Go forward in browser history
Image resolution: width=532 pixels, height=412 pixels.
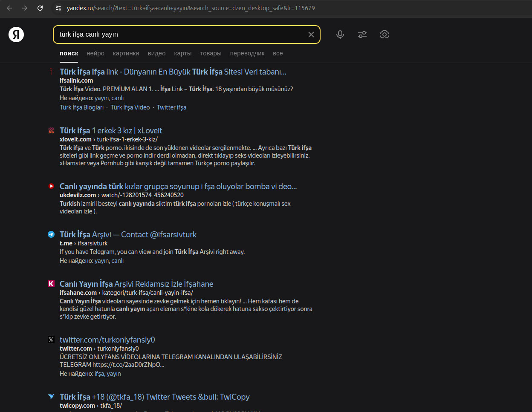coord(25,8)
